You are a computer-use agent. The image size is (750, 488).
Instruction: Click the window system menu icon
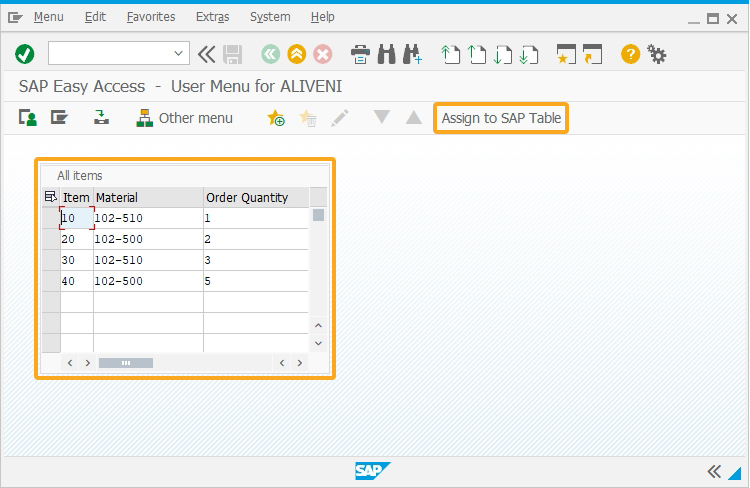(15, 18)
